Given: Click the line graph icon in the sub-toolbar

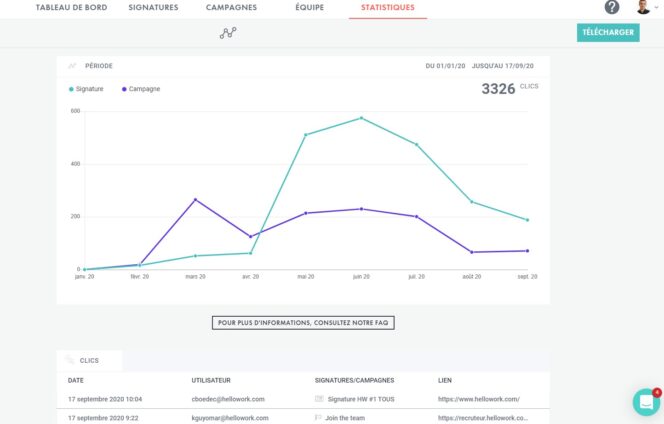Looking at the screenshot, I should tap(228, 33).
